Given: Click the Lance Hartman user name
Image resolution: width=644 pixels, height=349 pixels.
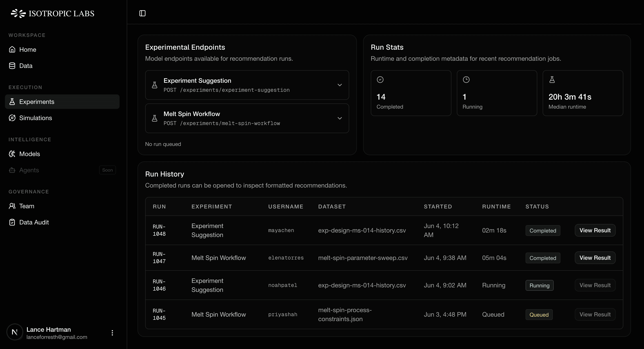Looking at the screenshot, I should (49, 329).
